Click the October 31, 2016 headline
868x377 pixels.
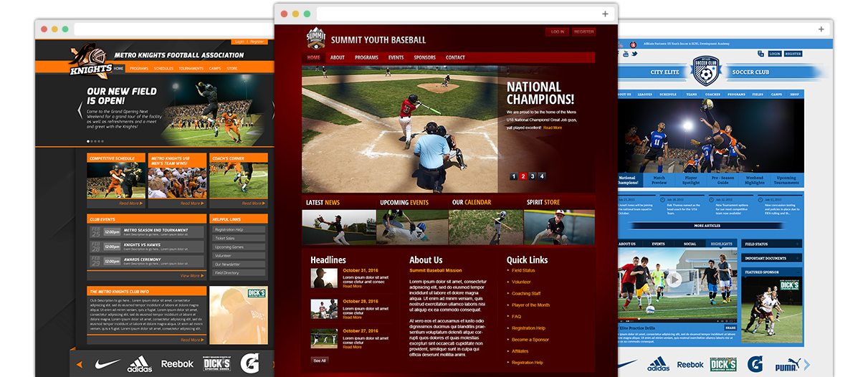click(360, 270)
